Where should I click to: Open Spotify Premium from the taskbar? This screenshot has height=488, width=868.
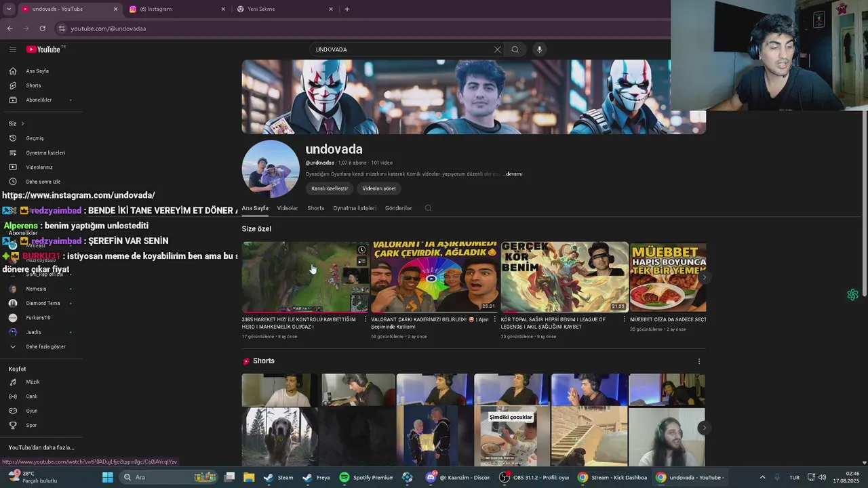click(x=366, y=477)
